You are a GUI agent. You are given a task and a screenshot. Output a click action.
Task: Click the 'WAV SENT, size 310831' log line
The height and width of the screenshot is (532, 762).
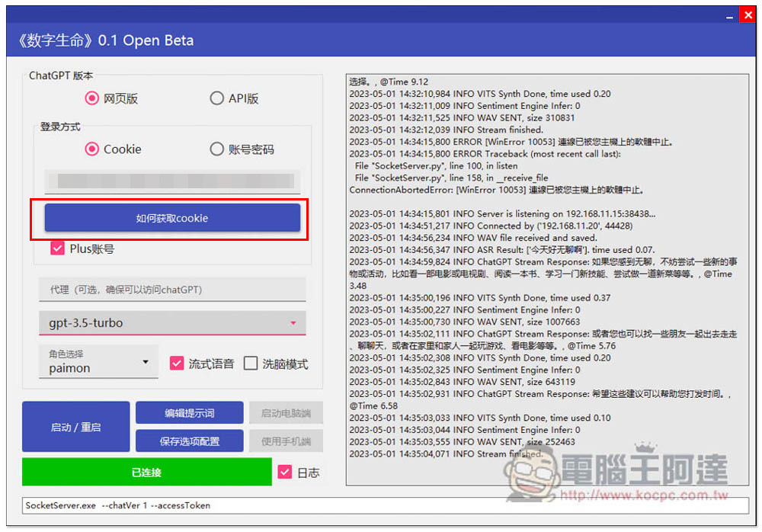click(x=463, y=117)
